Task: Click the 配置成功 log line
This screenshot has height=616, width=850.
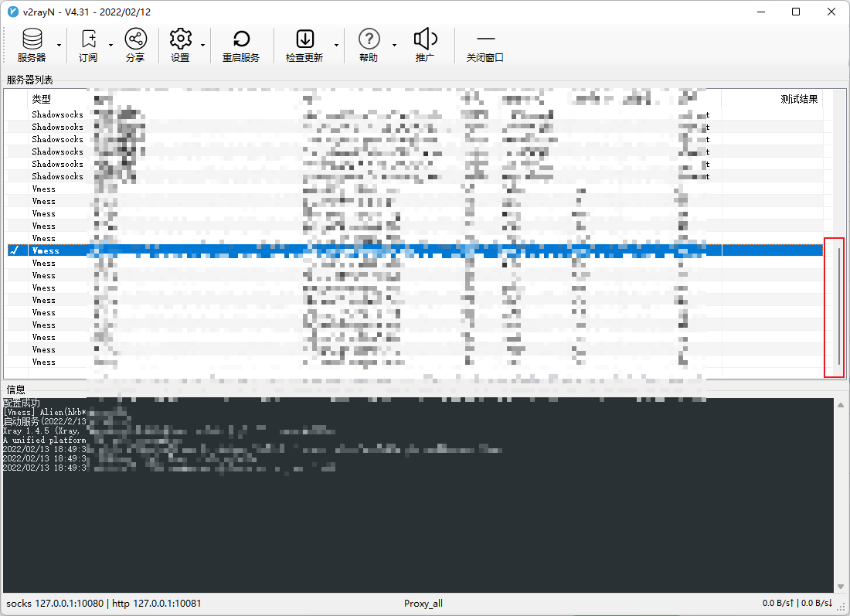Action: [22, 403]
